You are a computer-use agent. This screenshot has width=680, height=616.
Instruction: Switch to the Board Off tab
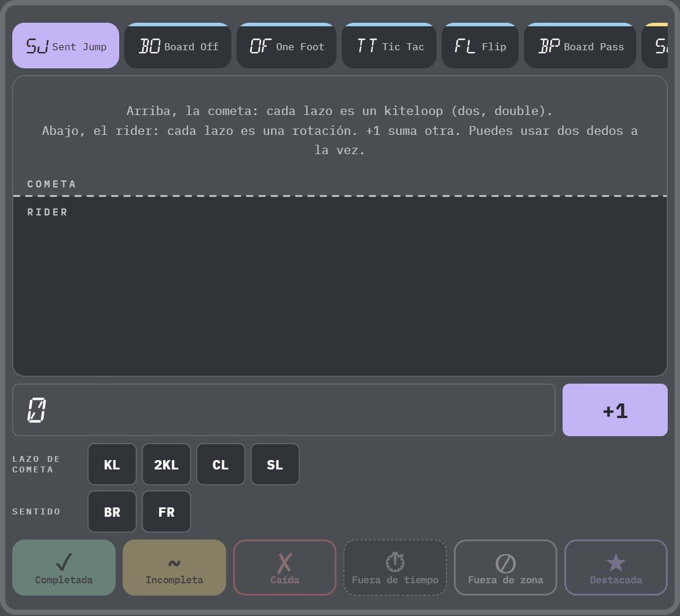click(178, 46)
